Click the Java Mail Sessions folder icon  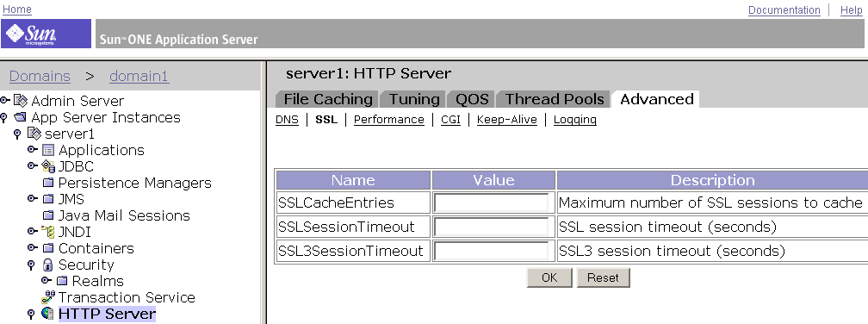[48, 215]
